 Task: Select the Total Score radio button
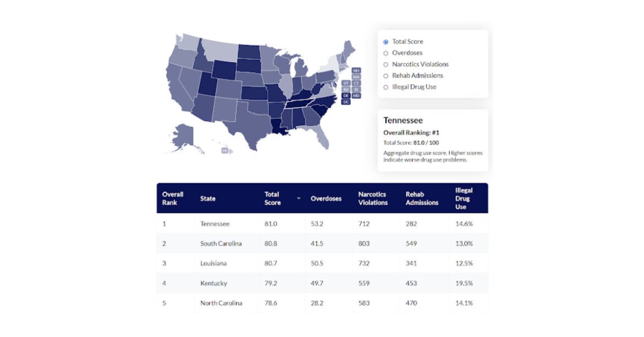[x=386, y=42]
